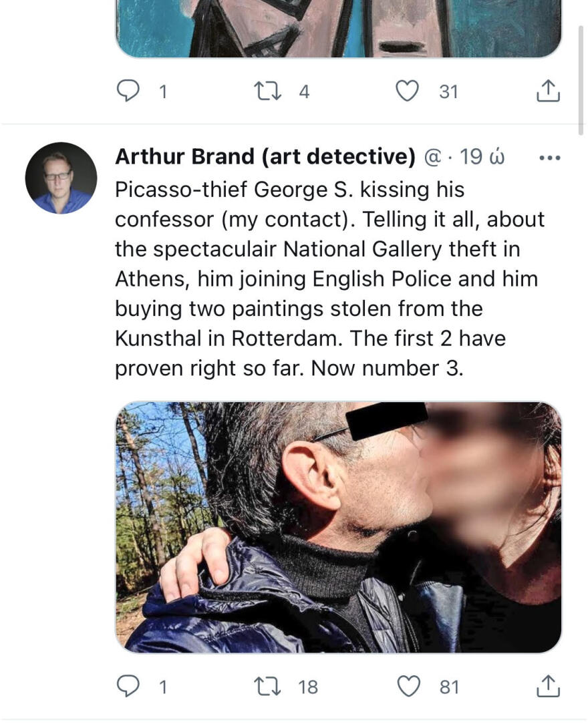
Task: Open the painting image at top
Action: 338,28
